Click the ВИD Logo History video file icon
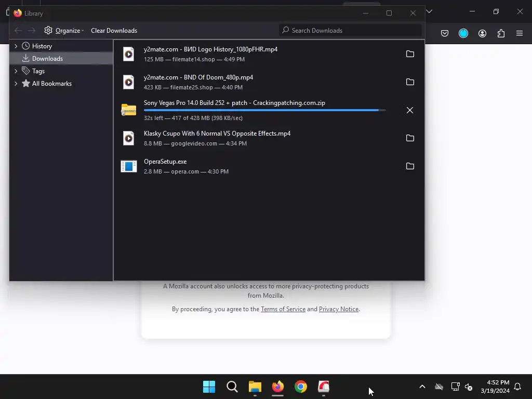The width and height of the screenshot is (532, 399). [129, 54]
